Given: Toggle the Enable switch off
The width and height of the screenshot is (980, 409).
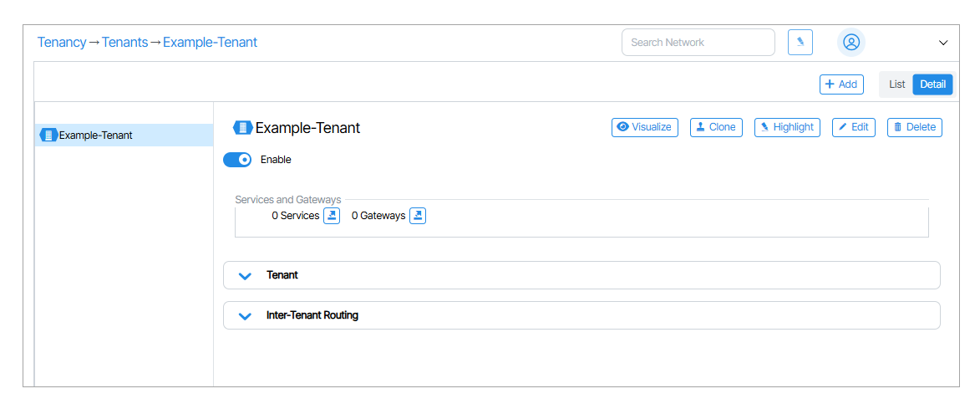Looking at the screenshot, I should 237,160.
